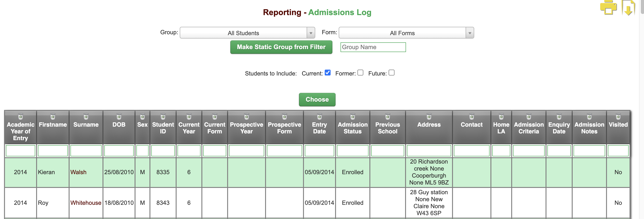
Task: Remove the Surname column via bin icon
Action: point(86,116)
